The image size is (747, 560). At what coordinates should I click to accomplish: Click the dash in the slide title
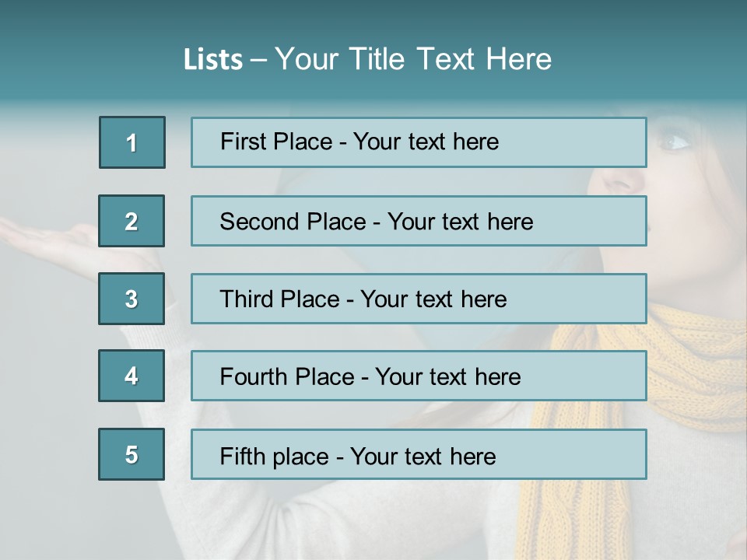pos(258,60)
